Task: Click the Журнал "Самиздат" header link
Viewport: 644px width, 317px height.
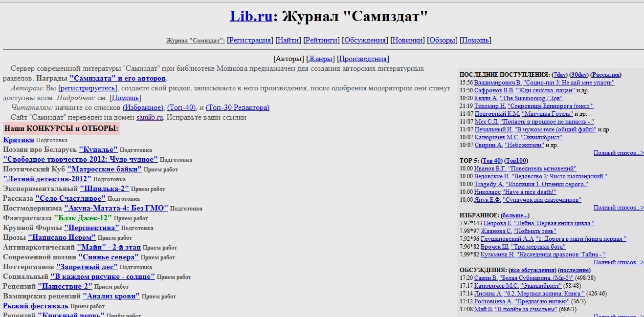Action: (x=196, y=41)
